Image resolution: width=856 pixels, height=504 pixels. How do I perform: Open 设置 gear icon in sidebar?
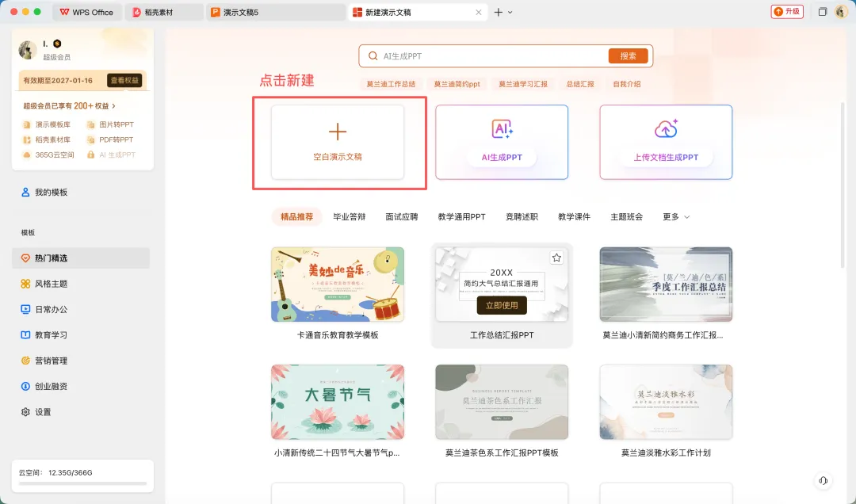tap(25, 412)
